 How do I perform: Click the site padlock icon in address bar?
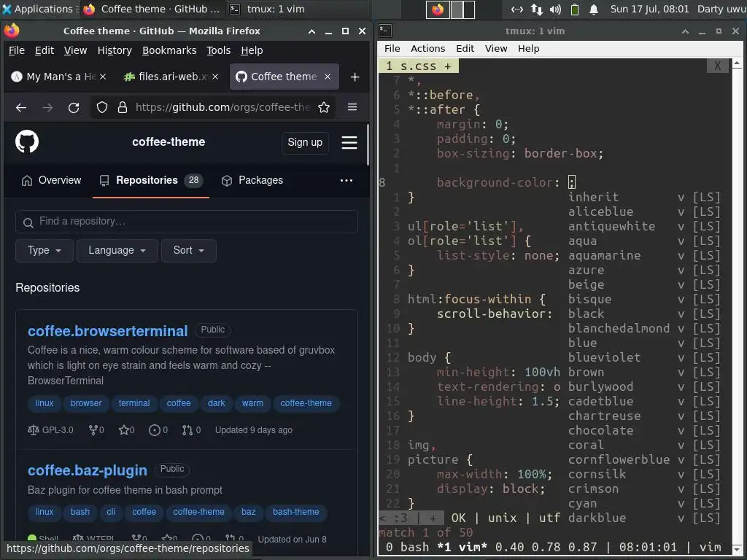[123, 108]
